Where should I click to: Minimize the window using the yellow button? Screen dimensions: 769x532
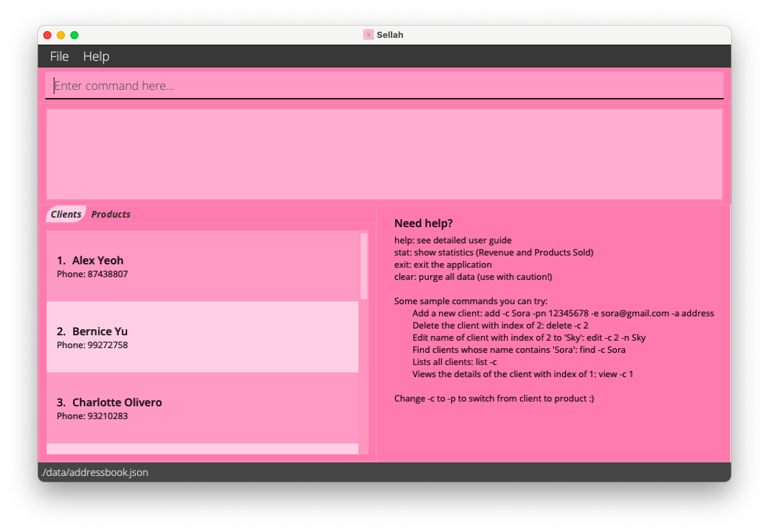coord(61,35)
